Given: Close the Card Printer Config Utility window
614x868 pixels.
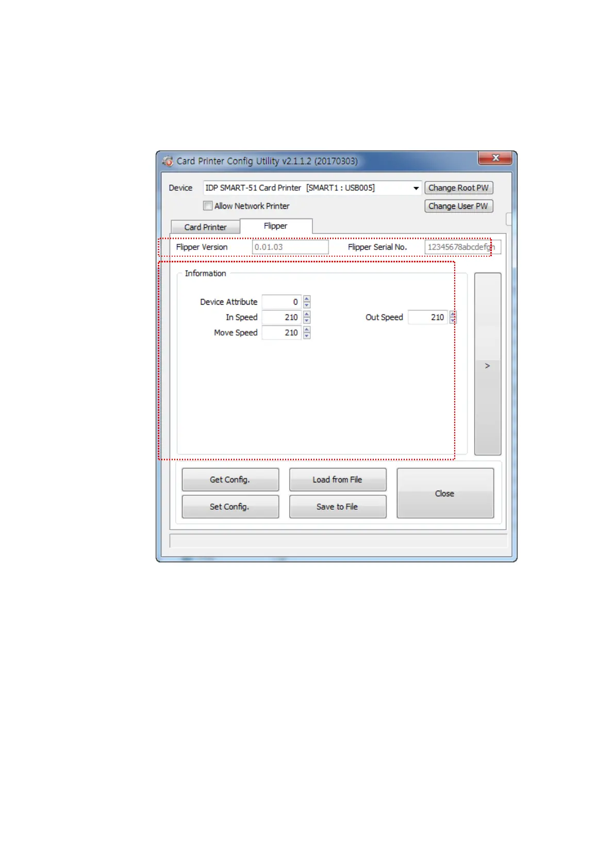Looking at the screenshot, I should pos(495,158).
